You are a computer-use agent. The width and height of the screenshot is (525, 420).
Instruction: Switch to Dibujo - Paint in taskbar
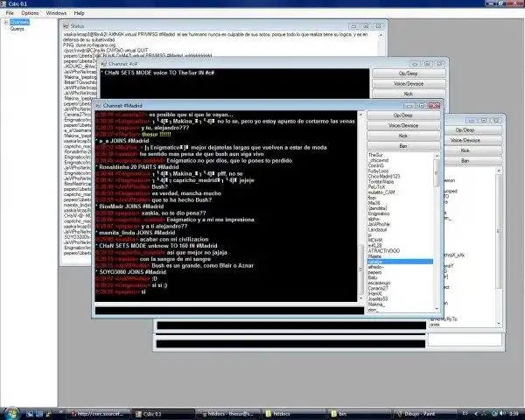coord(423,414)
